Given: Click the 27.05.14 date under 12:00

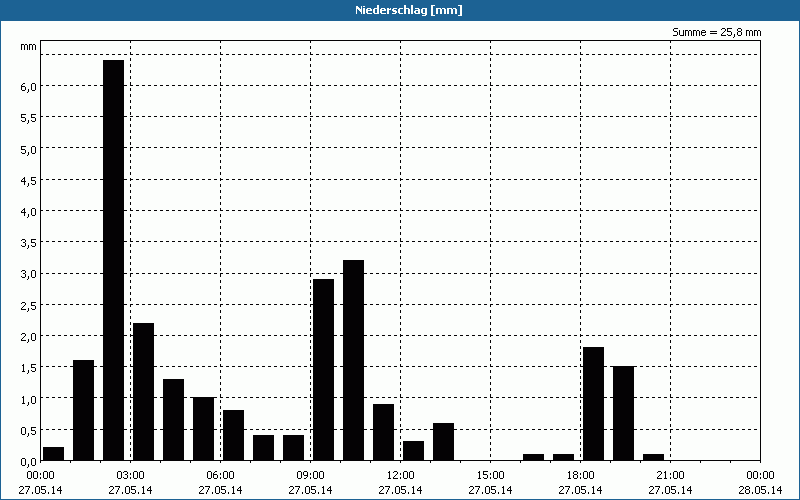Looking at the screenshot, I should (x=401, y=490).
